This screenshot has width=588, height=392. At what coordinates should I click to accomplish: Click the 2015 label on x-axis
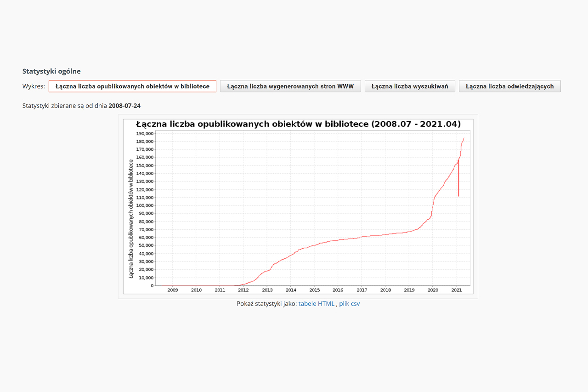(314, 290)
